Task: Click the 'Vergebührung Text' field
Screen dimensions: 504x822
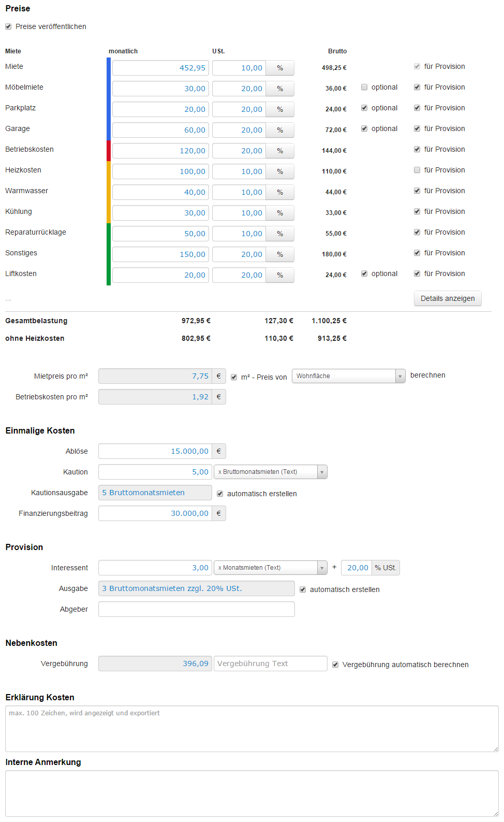Action: tap(271, 664)
